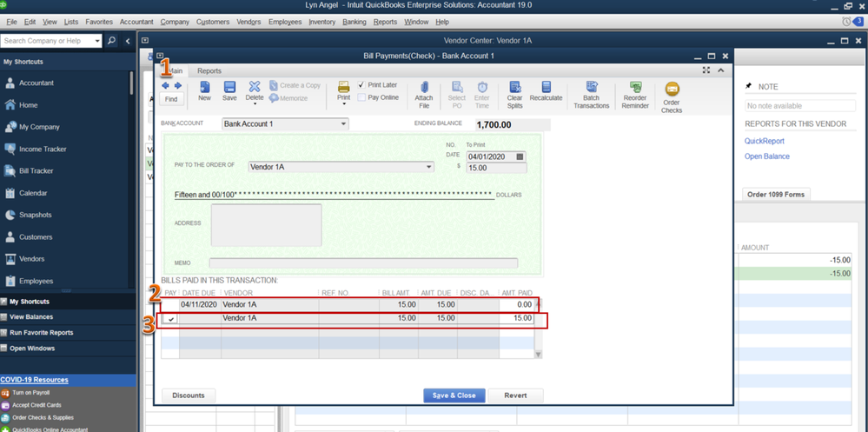Click the Recalculate icon
The height and width of the screenshot is (432, 868).
coord(546,87)
